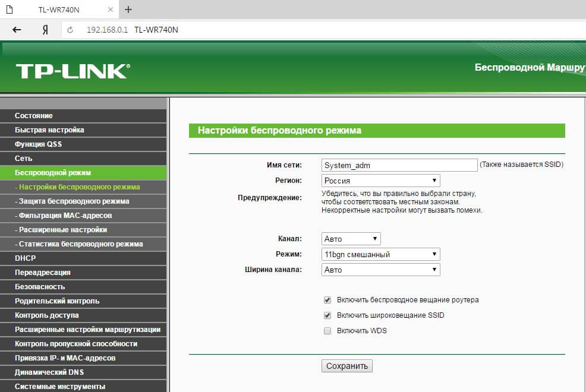Reload page with refresh icon
The width and height of the screenshot is (586, 392).
pos(70,30)
